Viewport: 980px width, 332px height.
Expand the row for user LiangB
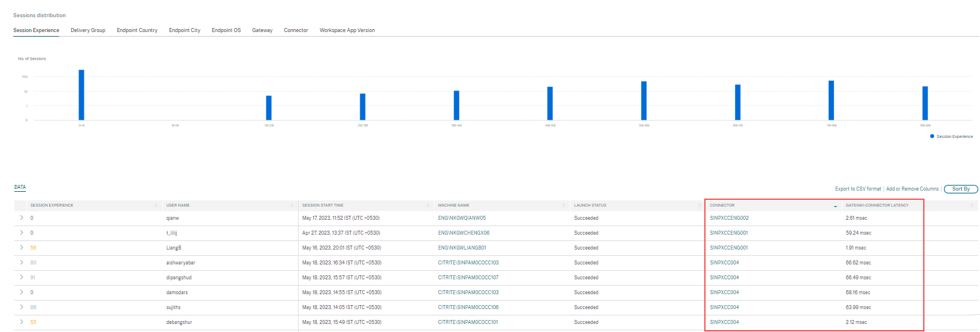(22, 248)
